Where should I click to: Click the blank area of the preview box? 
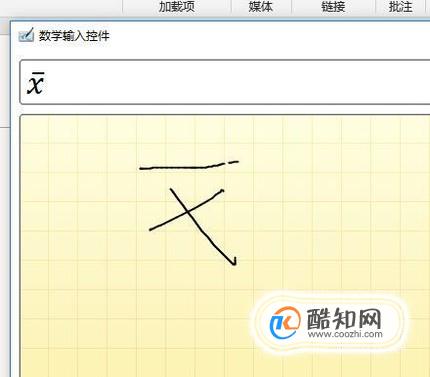click(233, 83)
